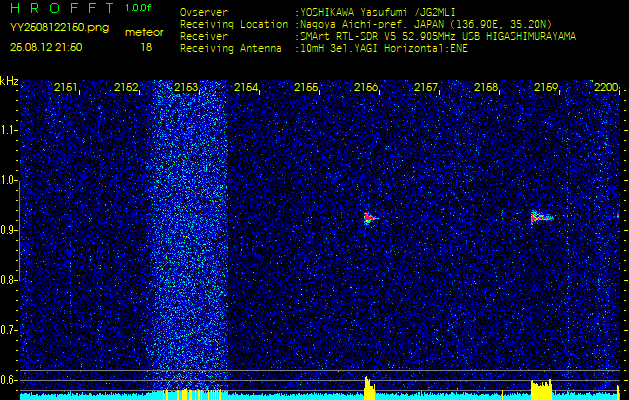Click the Receiving Antenna field label
629x400 pixels.
[x=231, y=49]
